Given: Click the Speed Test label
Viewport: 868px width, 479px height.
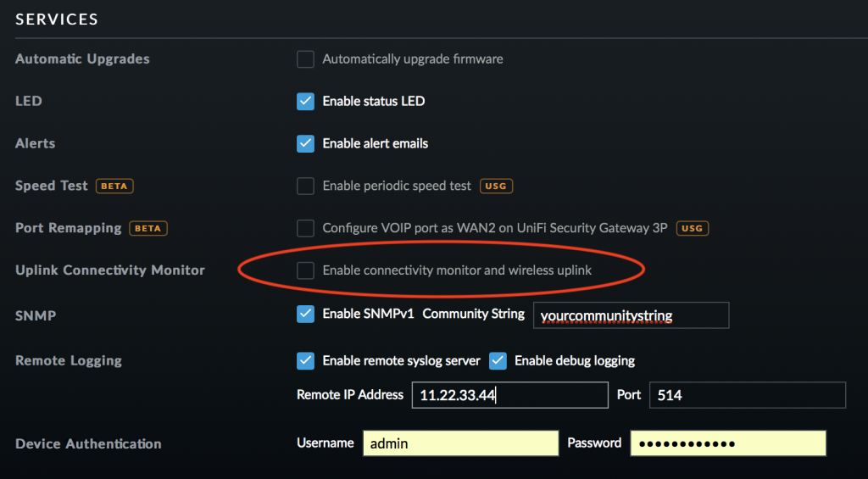Looking at the screenshot, I should tap(52, 186).
